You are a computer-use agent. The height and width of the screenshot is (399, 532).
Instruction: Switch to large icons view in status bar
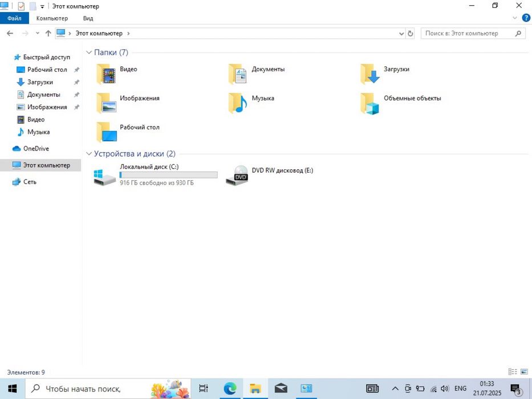point(524,372)
